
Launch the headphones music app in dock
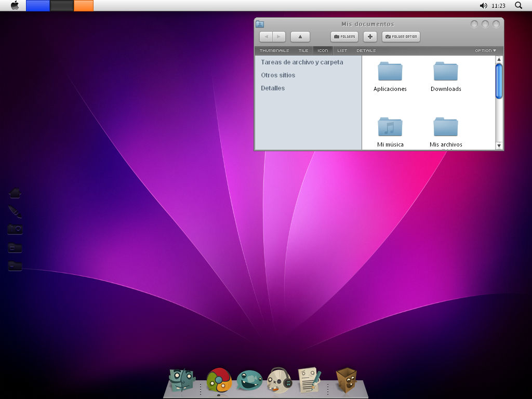279,379
